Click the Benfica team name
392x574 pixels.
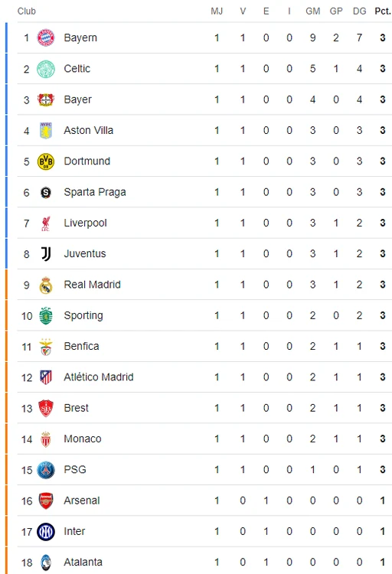pyautogui.click(x=81, y=346)
